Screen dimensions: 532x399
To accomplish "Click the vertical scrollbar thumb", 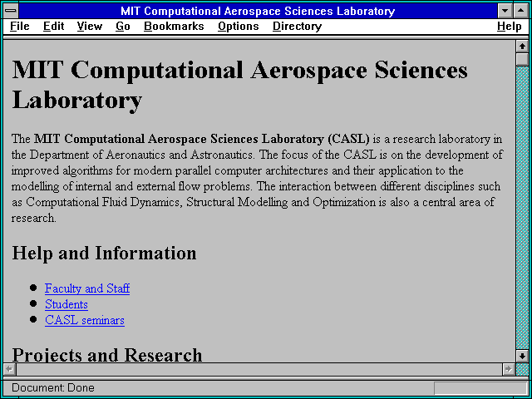I will pyautogui.click(x=522, y=59).
